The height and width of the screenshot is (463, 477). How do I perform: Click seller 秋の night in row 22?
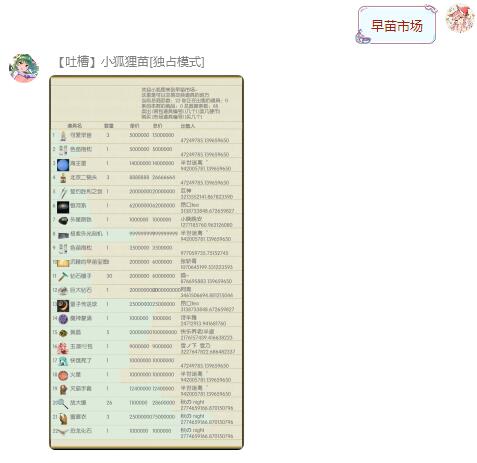[x=192, y=430]
